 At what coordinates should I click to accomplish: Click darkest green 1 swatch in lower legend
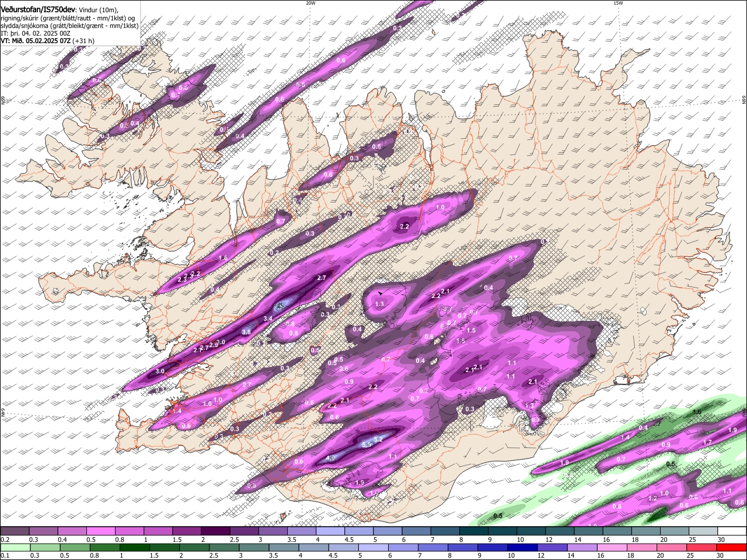click(x=134, y=547)
